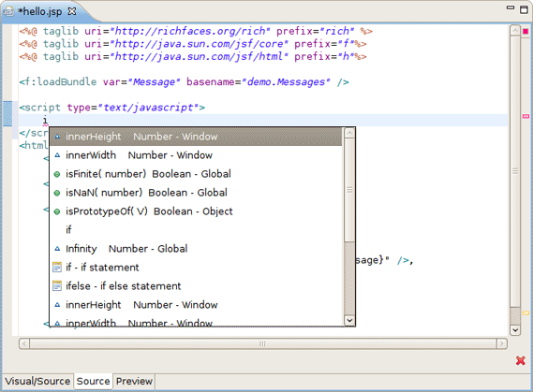Click the editor vertical scroll-up arrow

[515, 31]
